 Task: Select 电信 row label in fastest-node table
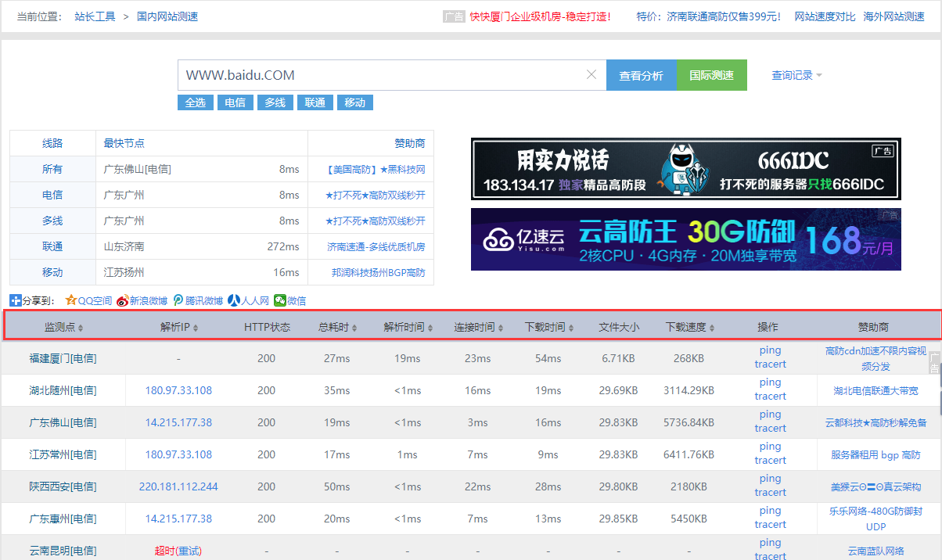click(x=52, y=195)
